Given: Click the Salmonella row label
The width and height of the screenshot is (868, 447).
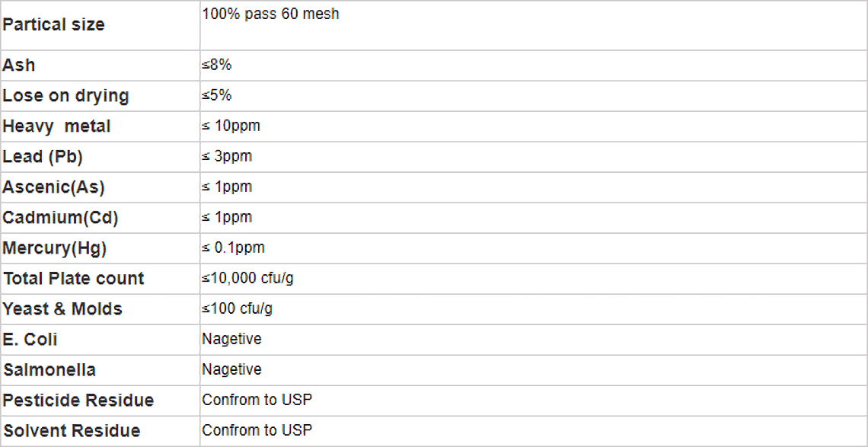Looking at the screenshot, I should [49, 370].
